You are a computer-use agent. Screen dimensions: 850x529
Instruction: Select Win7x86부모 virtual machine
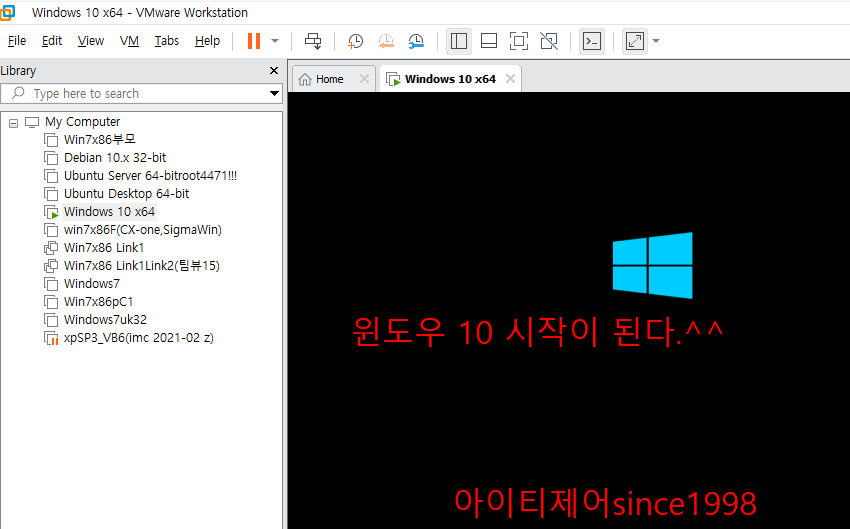point(100,140)
